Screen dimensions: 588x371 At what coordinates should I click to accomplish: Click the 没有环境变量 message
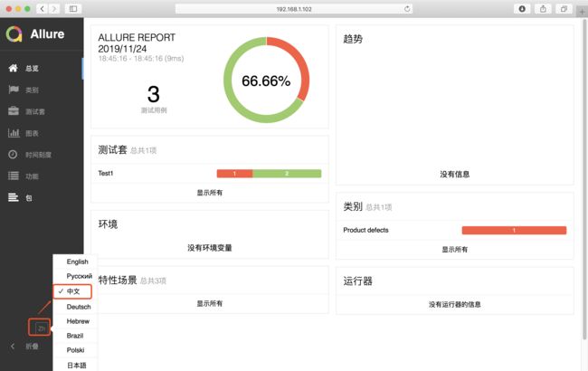click(x=210, y=248)
